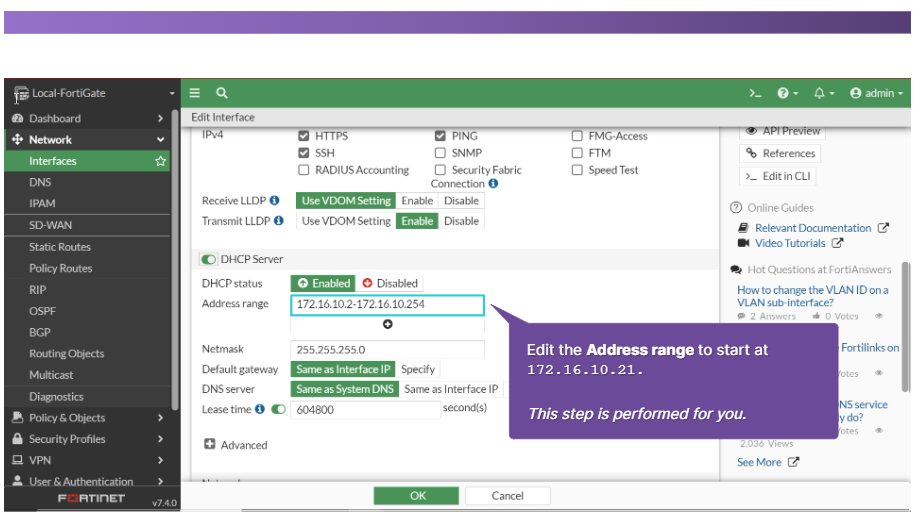The image size is (917, 524).
Task: Click the Netmask input field
Action: [x=387, y=350]
